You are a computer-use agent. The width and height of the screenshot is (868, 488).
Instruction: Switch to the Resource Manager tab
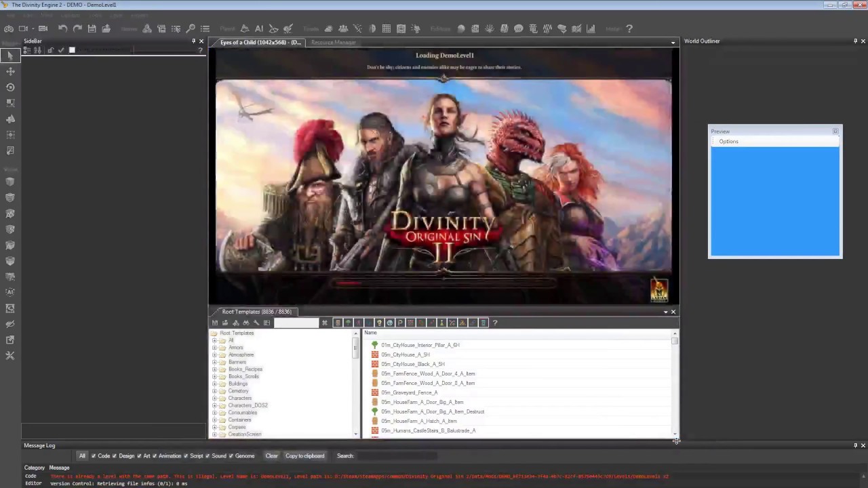point(333,43)
